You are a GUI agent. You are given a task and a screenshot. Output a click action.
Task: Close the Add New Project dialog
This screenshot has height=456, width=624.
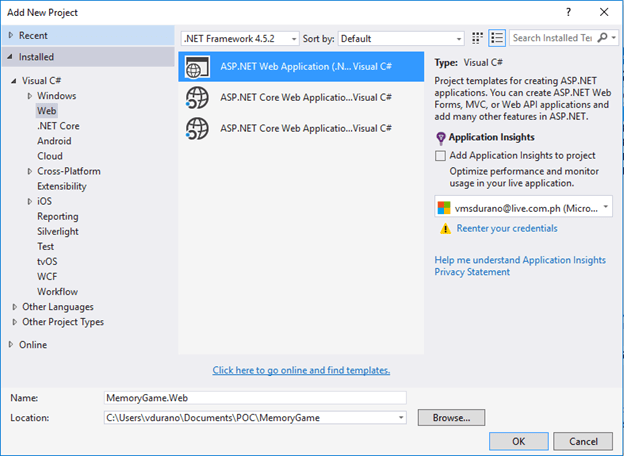click(604, 12)
